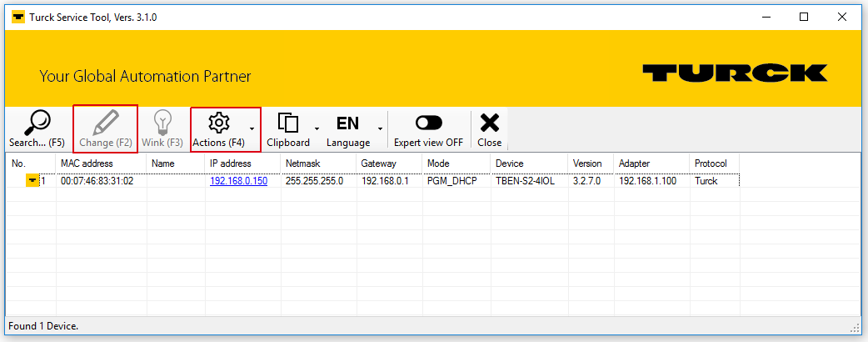Screen dimensions: 868x342
Task: Open the IP address link 192.168.0.150
Action: (x=238, y=181)
